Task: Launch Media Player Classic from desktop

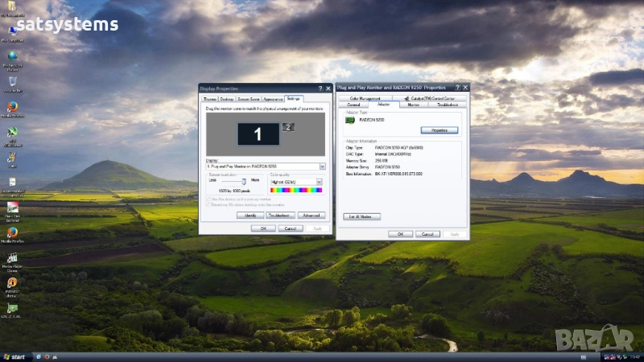Action: coord(12,259)
